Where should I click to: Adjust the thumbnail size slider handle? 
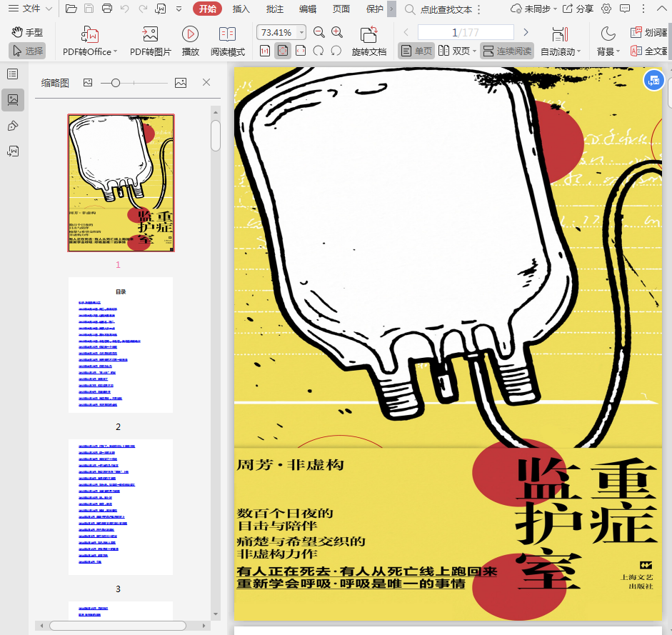[x=115, y=83]
